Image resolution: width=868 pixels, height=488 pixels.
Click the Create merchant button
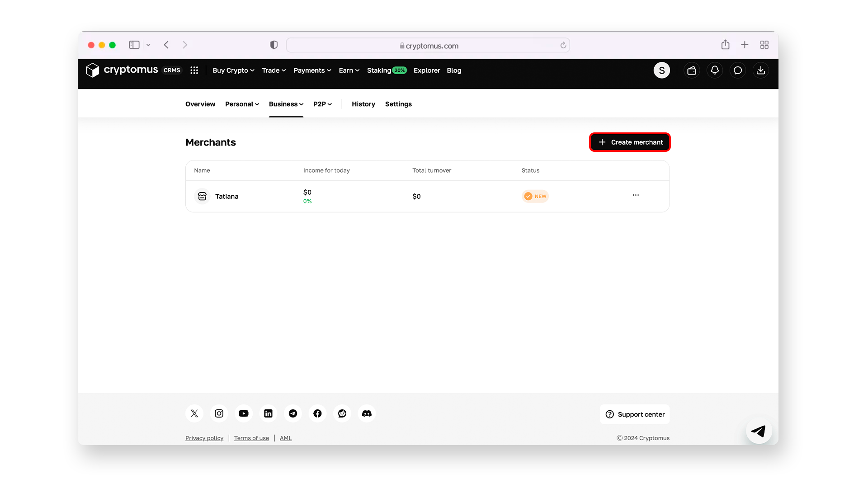coord(630,142)
